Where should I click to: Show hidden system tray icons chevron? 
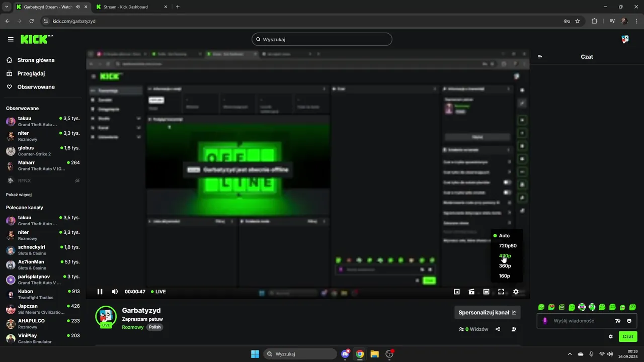pyautogui.click(x=570, y=354)
